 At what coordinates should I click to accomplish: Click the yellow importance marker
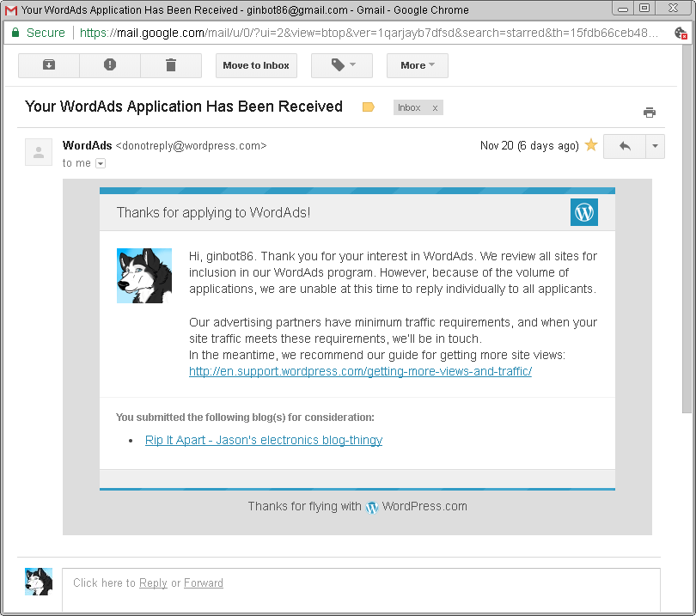(x=369, y=107)
